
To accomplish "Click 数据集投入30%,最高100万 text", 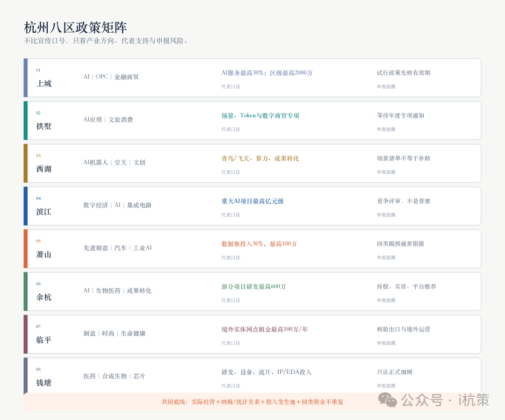I will (259, 244).
